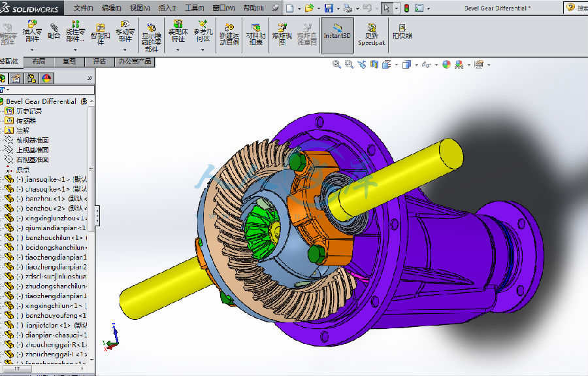Open the DisplayManager tab with colored ball
Screen dimensions: 588x376
click(x=46, y=78)
